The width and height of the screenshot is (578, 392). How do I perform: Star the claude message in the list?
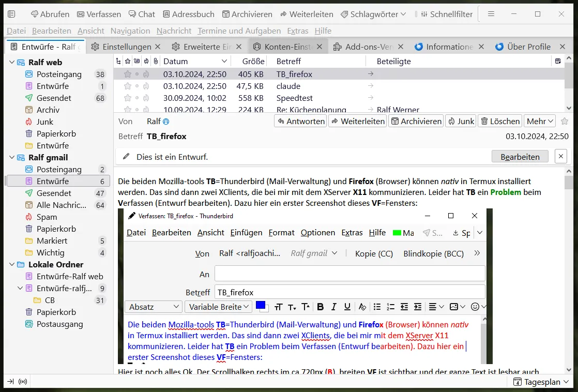pos(128,86)
